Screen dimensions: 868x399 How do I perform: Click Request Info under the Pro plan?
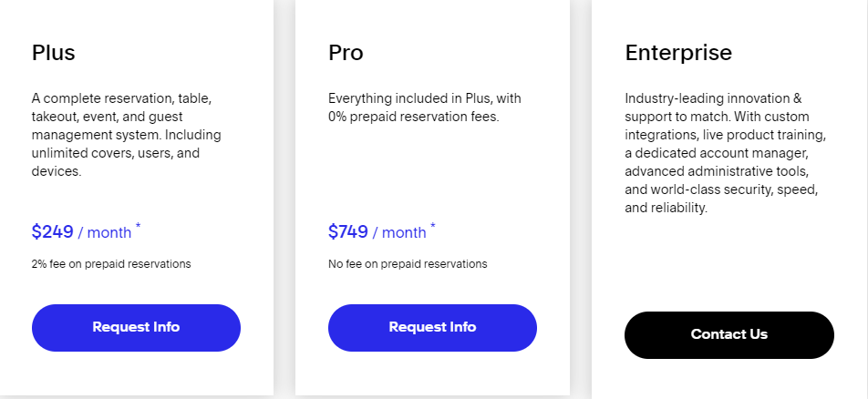432,328
